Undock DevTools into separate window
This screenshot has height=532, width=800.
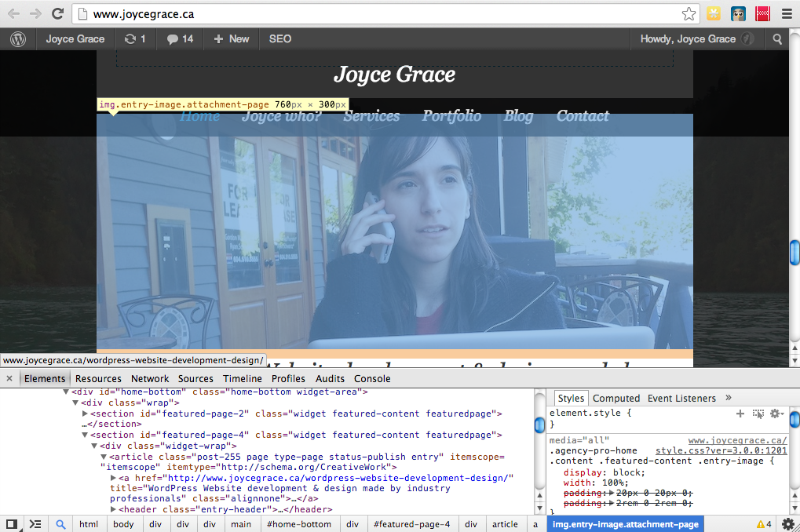[x=12, y=524]
